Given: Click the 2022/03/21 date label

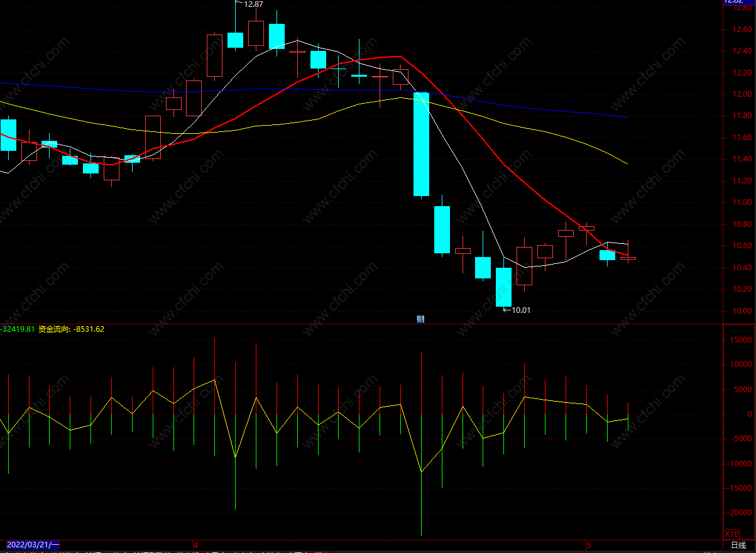Looking at the screenshot, I should [x=33, y=544].
